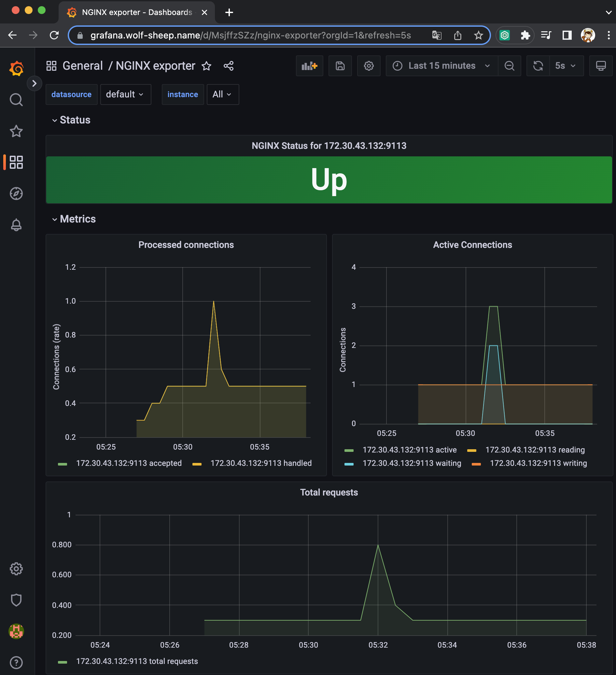Open the instance All dropdown
Image resolution: width=616 pixels, height=675 pixels.
tap(223, 94)
